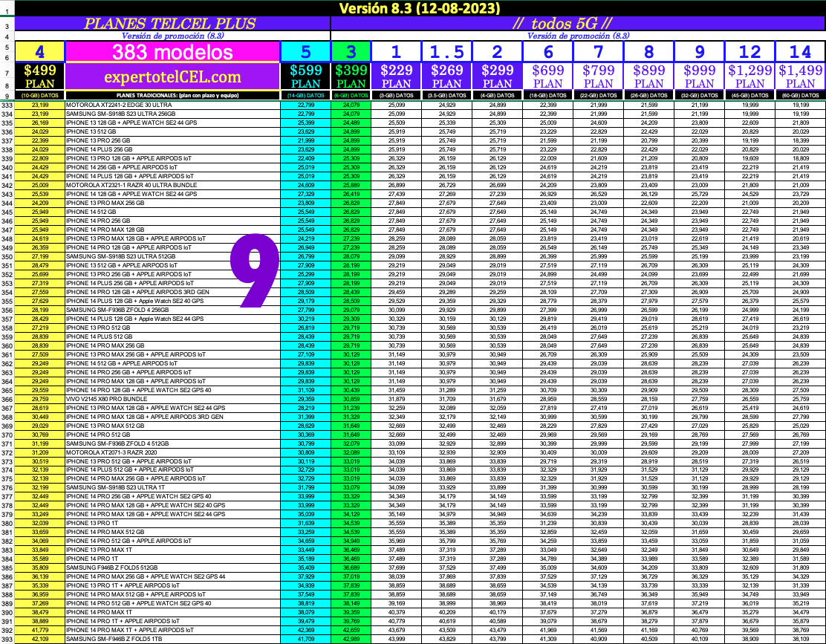Select row header 372
Image resolution: width=826 pixels, height=644 pixels.
click(7, 452)
